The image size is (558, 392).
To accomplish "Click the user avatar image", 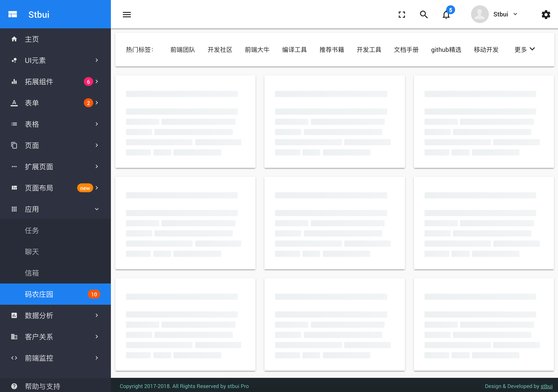I will click(x=479, y=14).
